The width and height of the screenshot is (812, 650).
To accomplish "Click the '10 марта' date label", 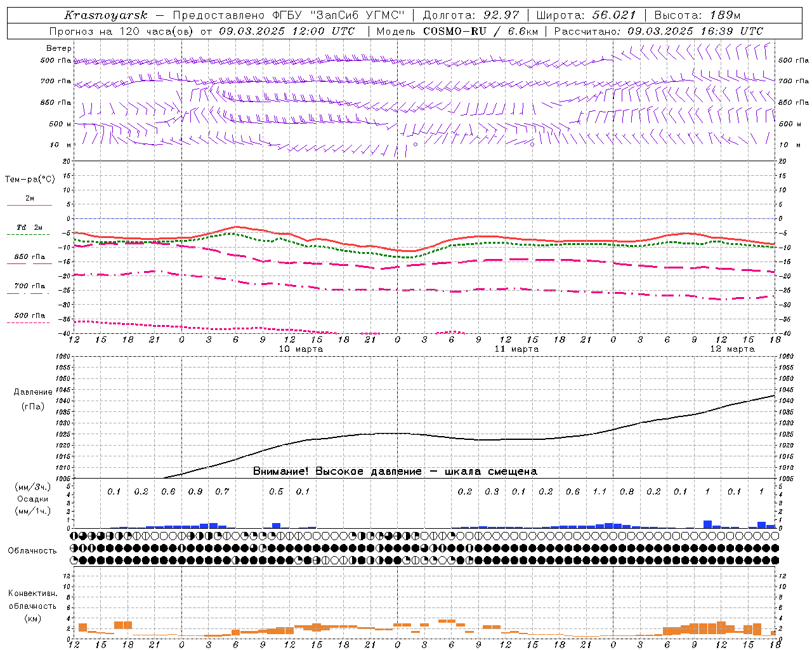I will pyautogui.click(x=301, y=348).
